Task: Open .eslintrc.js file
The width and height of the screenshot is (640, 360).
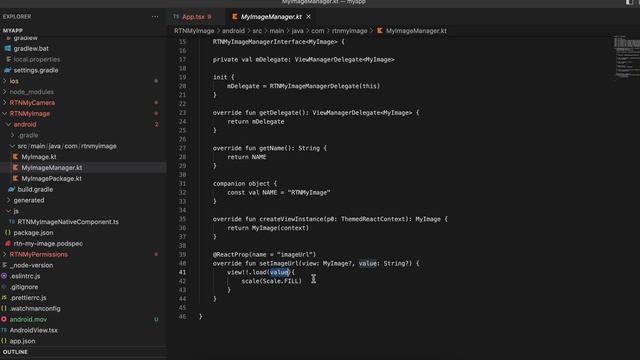Action: [x=25, y=276]
